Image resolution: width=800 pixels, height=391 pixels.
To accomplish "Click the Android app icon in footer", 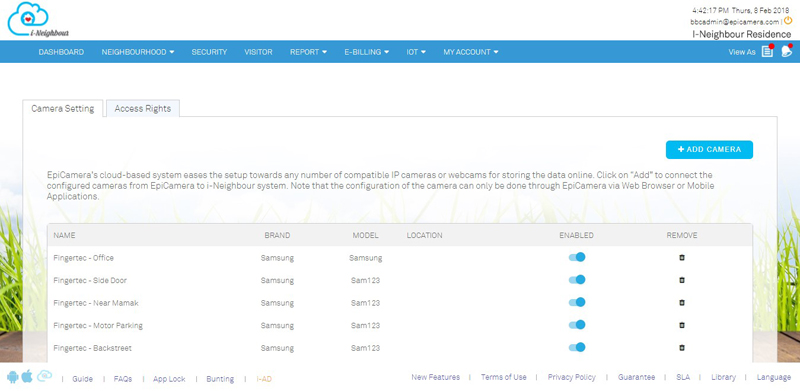I will coord(13,377).
